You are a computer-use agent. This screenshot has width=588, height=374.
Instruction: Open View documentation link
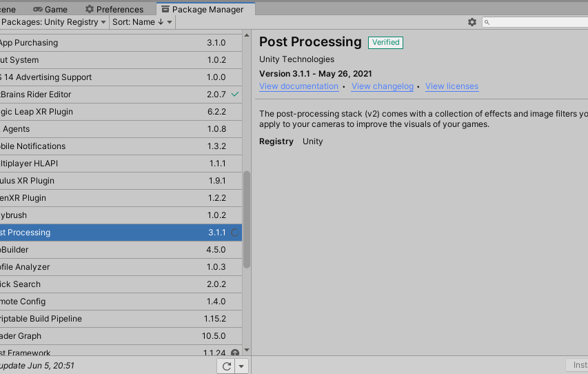(x=299, y=86)
